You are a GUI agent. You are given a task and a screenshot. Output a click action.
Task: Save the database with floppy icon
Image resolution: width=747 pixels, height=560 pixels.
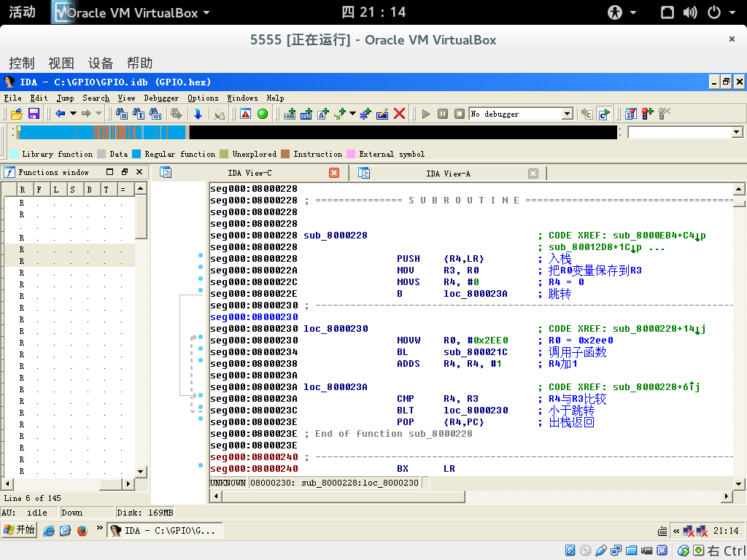click(34, 114)
